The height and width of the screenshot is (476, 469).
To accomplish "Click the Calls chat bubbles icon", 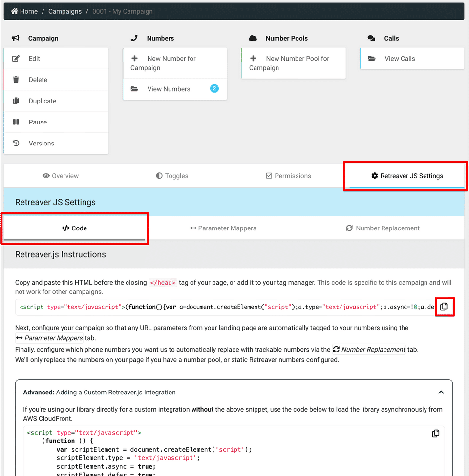I will (x=371, y=38).
